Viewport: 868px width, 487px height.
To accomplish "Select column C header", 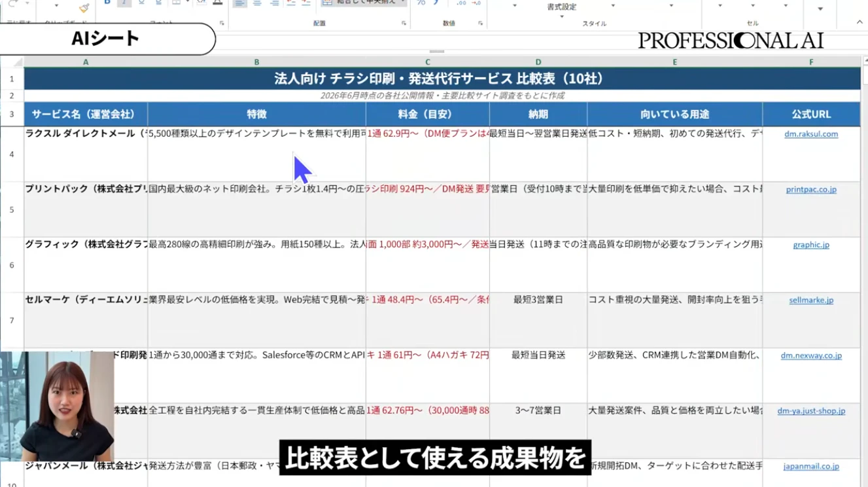I will [428, 62].
